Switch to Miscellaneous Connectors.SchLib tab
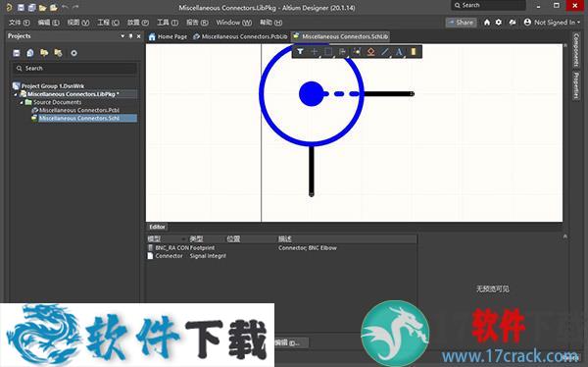 click(340, 36)
